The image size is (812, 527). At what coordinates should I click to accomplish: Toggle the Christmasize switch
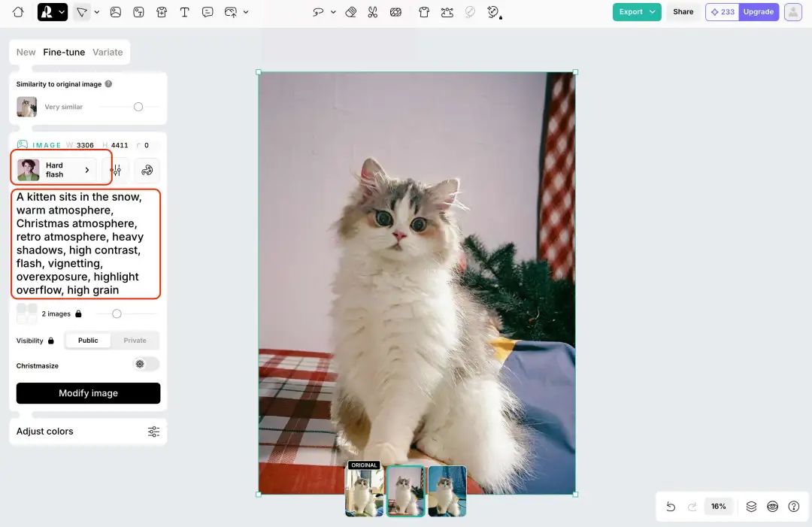(146, 364)
